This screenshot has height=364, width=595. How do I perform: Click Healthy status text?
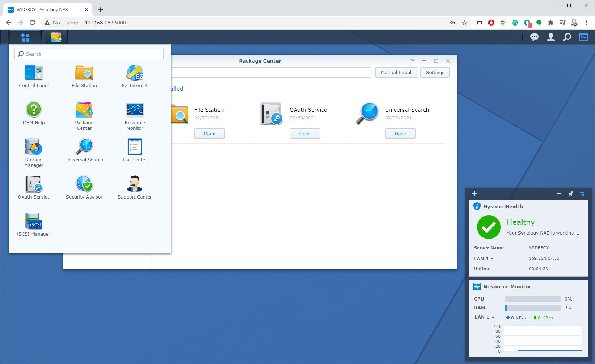click(521, 222)
